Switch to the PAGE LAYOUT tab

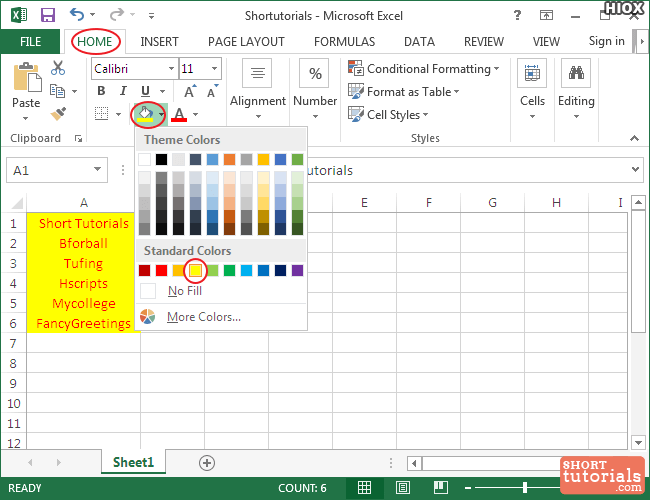[x=246, y=42]
